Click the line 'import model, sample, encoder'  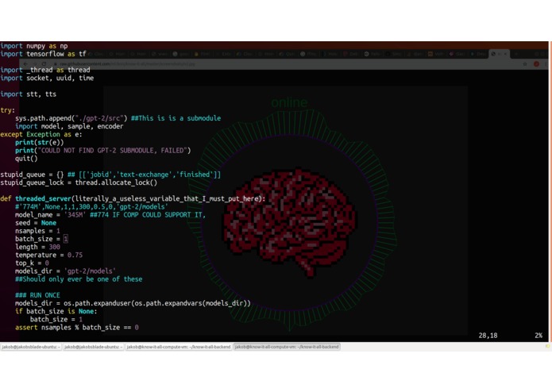(x=69, y=126)
